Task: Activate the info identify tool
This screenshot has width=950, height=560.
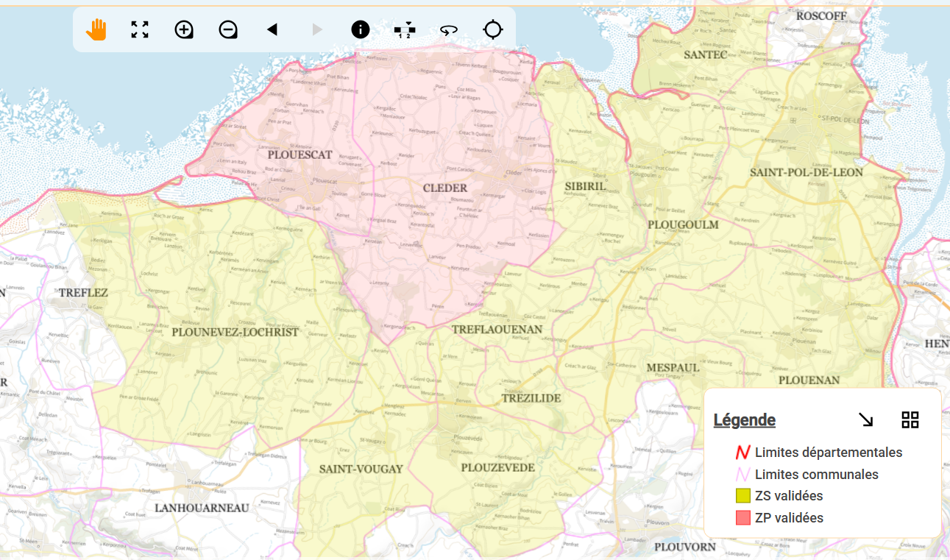Action: pos(361,29)
